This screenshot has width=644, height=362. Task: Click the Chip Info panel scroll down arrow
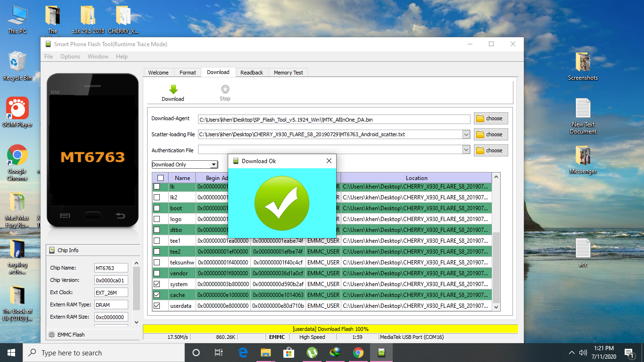(x=137, y=322)
